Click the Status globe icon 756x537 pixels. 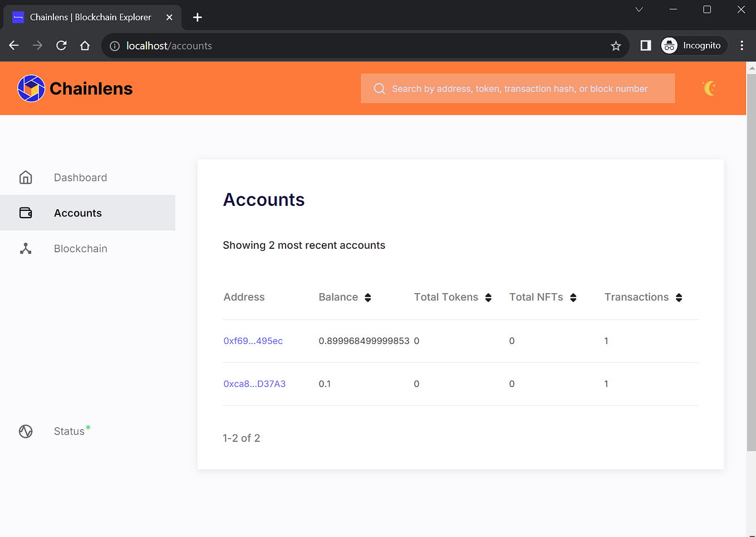tap(26, 431)
